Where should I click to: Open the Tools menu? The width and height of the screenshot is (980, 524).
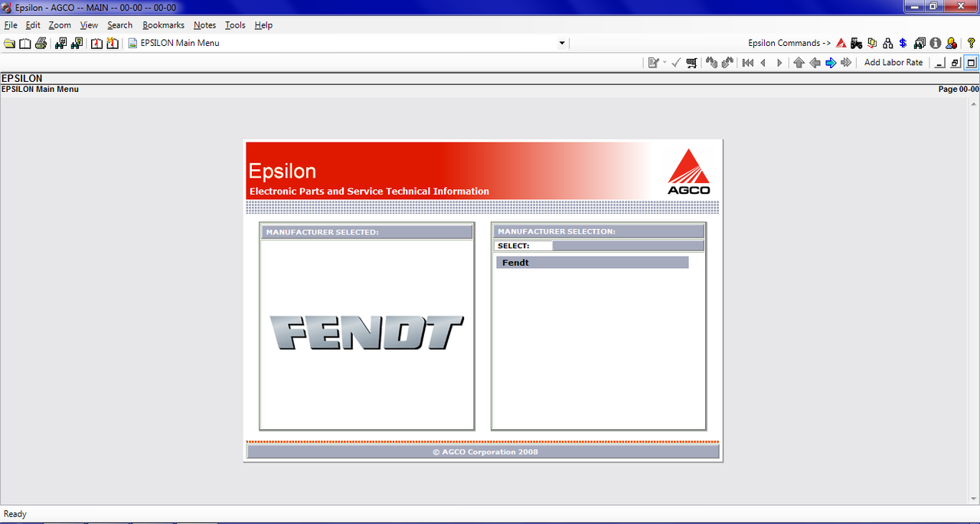235,25
